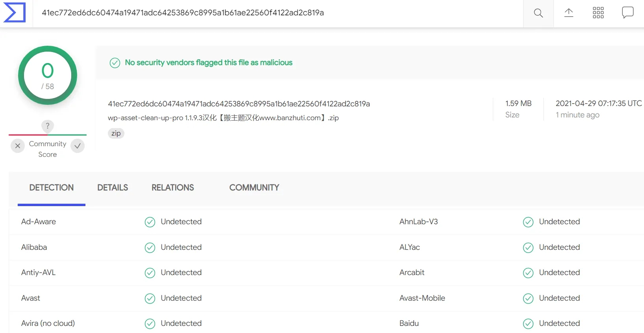Click the check icon in the Avast-Mobile row
The height and width of the screenshot is (333, 644).
(528, 298)
